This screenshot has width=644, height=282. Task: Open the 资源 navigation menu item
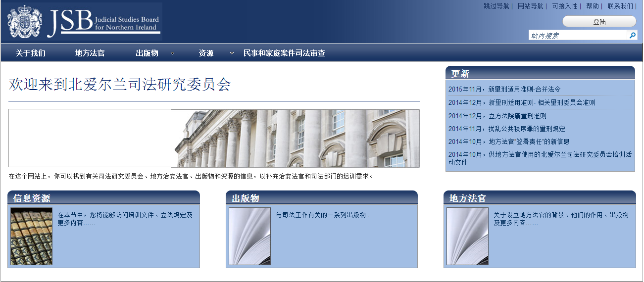click(x=206, y=53)
